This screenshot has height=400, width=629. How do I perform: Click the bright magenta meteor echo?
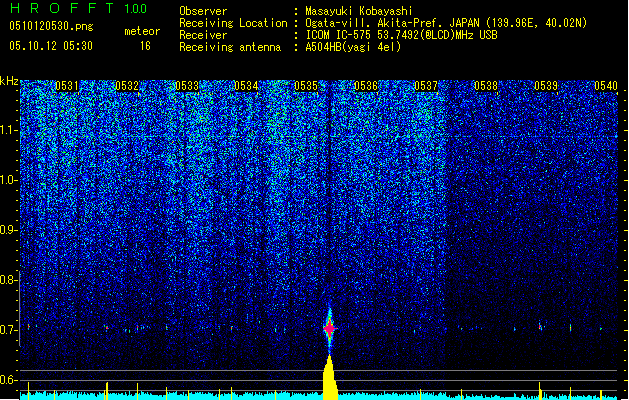click(x=329, y=328)
